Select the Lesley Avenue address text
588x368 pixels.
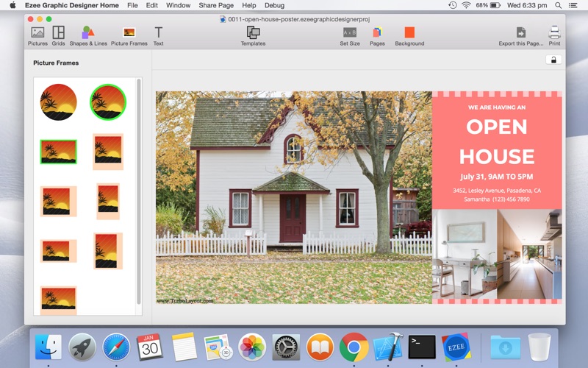pyautogui.click(x=497, y=191)
